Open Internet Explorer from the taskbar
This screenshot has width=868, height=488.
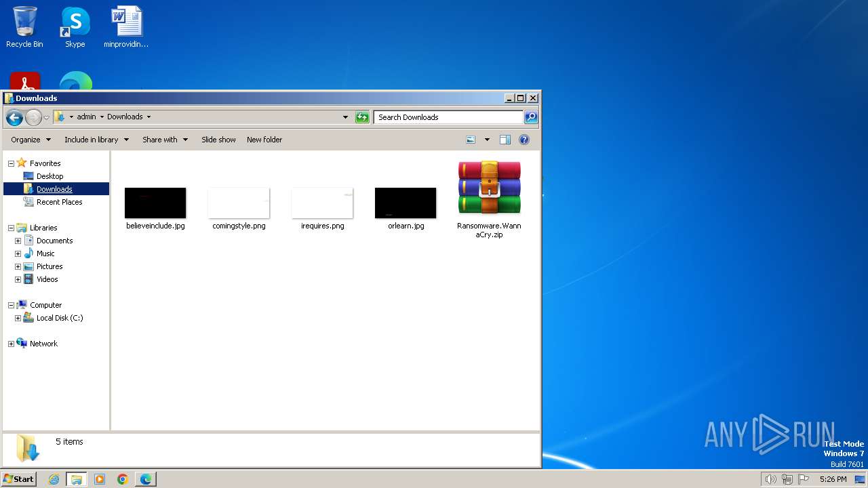coord(54,479)
